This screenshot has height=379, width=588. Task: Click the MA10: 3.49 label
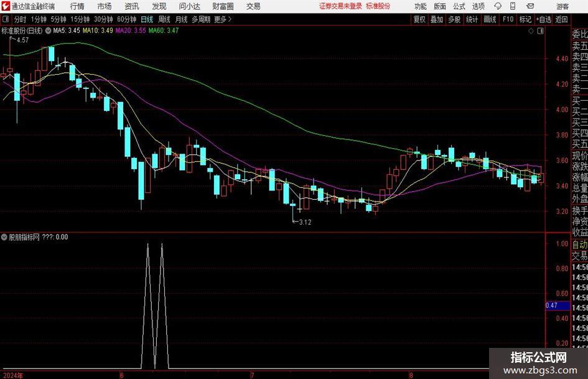tap(98, 30)
